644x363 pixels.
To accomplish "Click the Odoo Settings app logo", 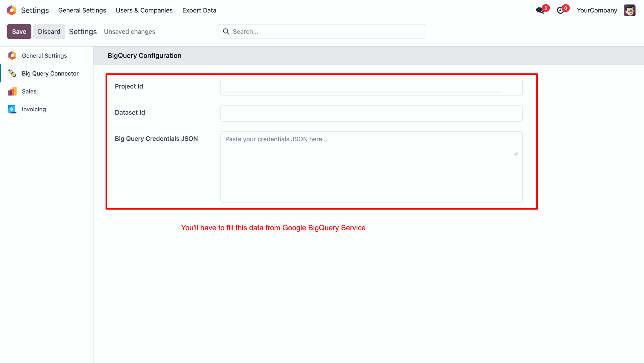I will coord(12,10).
